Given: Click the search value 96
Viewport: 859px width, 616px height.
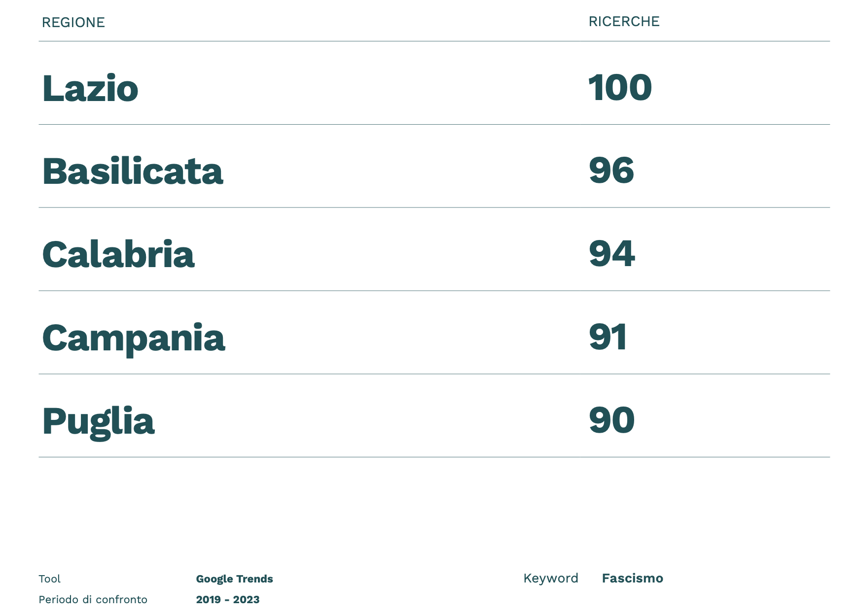Looking at the screenshot, I should [611, 171].
